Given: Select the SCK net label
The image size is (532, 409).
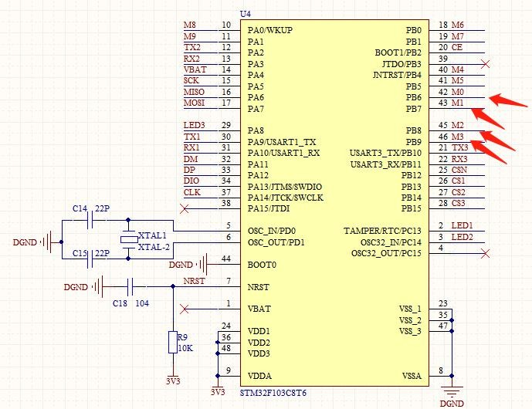Looking at the screenshot, I should [191, 81].
